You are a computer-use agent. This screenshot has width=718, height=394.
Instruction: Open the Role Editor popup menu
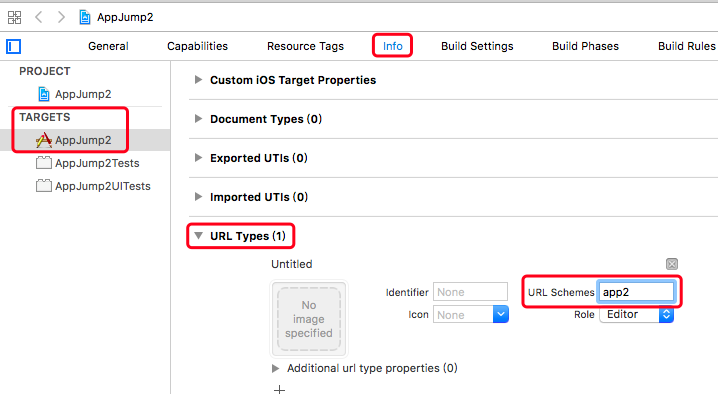coord(636,314)
